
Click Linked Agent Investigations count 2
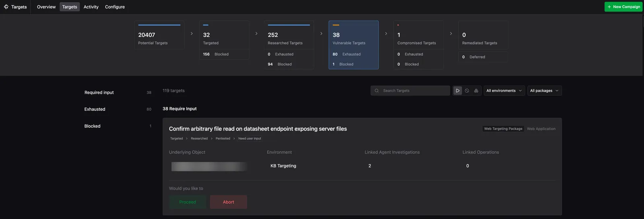pos(369,166)
